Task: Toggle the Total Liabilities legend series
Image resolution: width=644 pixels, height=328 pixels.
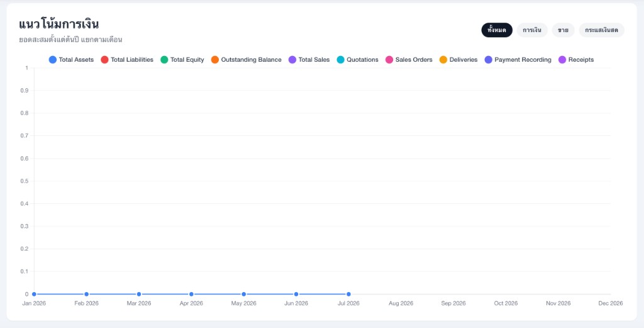Action: click(127, 60)
